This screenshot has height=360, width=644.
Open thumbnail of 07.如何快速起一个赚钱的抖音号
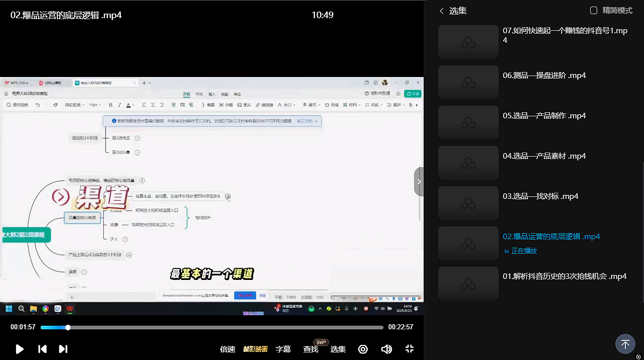pos(468,42)
